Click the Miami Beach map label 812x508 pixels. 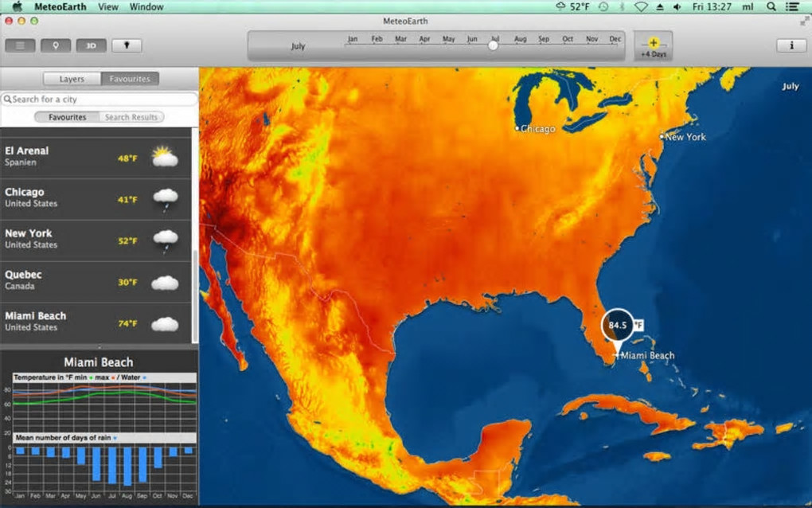click(647, 355)
